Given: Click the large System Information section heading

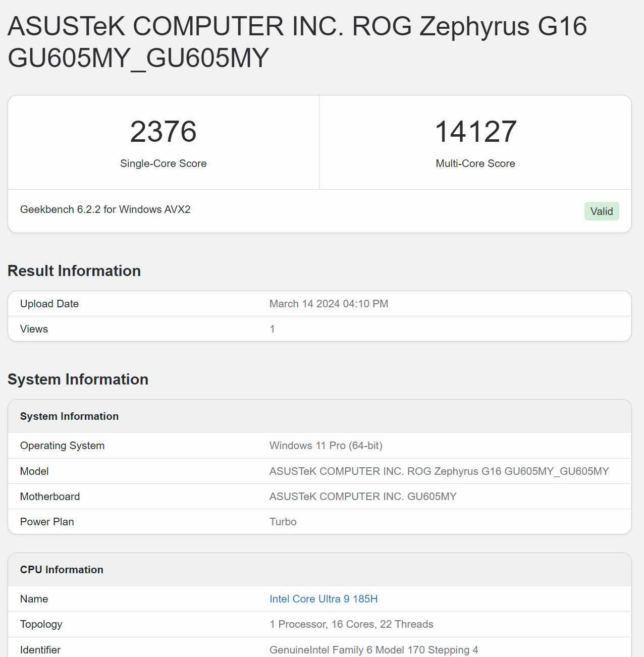Looking at the screenshot, I should point(78,379).
